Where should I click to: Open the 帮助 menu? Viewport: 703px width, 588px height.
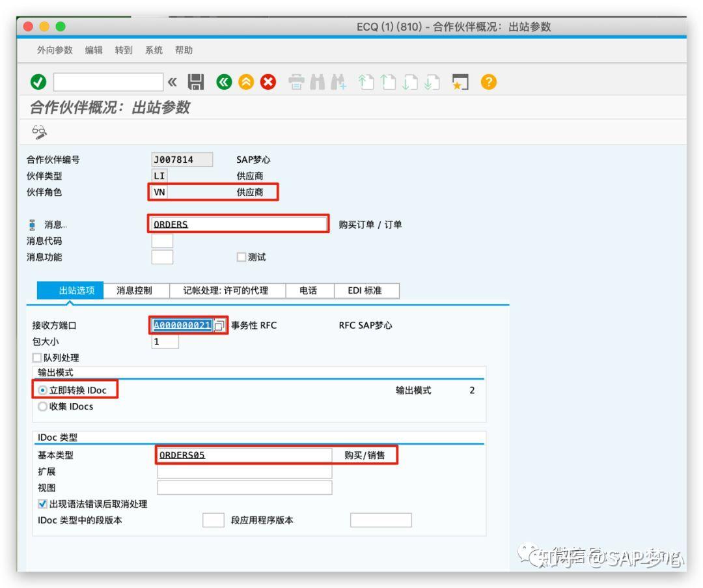pyautogui.click(x=184, y=50)
